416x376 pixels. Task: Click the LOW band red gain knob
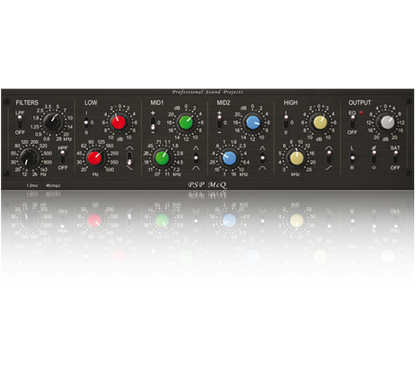coord(119,122)
